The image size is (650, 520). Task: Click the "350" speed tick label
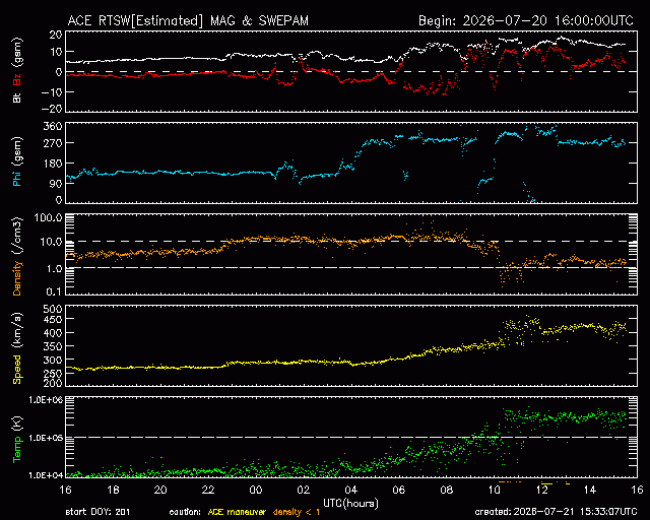click(x=53, y=347)
